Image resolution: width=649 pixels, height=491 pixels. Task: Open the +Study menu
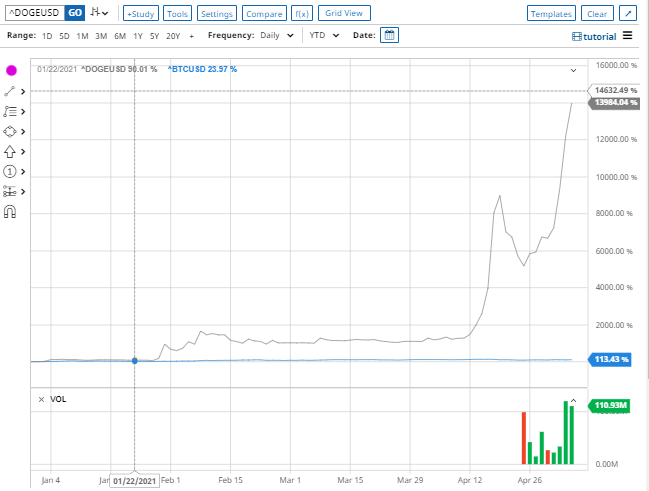coord(141,14)
